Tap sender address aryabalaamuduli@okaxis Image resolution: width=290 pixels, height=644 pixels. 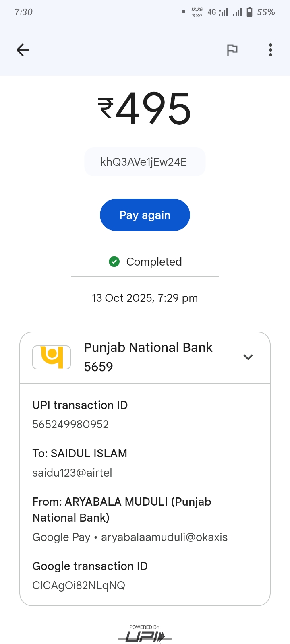click(164, 537)
